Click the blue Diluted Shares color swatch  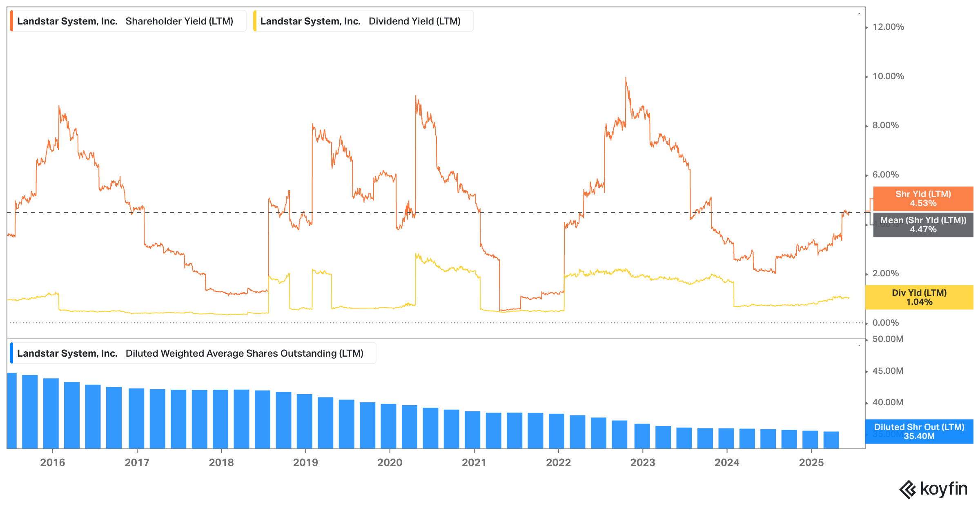pos(11,353)
